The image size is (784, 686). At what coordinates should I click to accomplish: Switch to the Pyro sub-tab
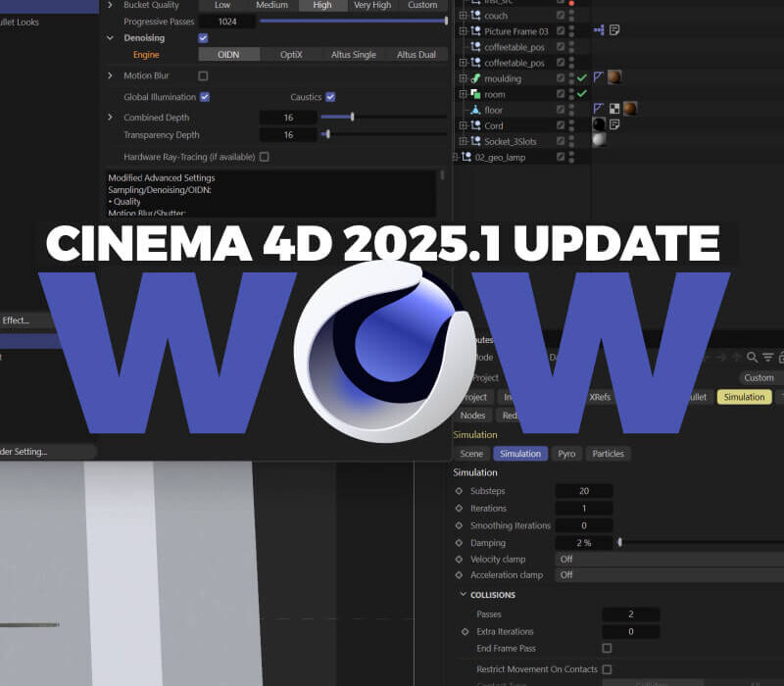(x=566, y=454)
